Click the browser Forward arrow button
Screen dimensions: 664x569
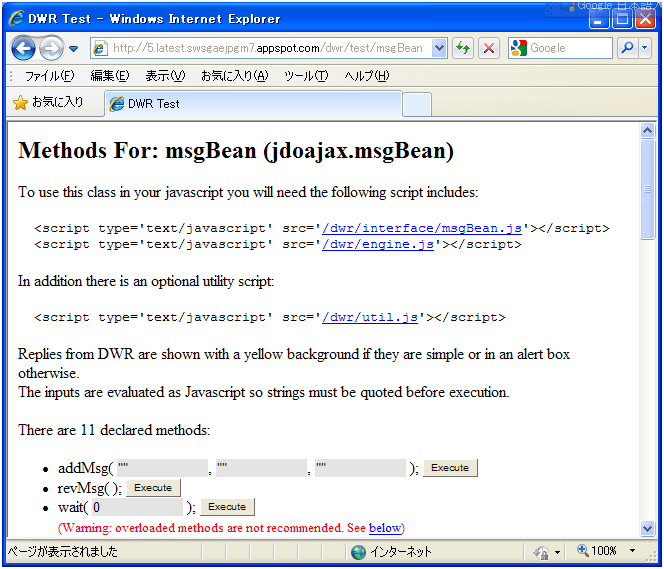pos(51,48)
